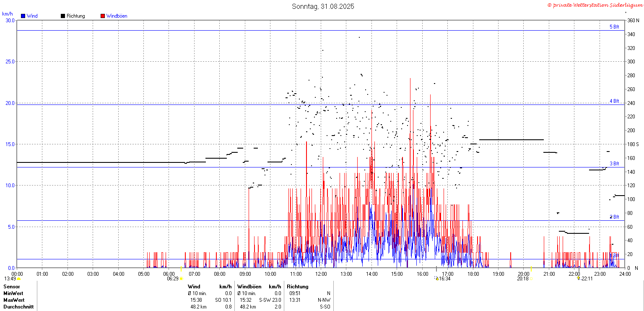The height and width of the screenshot is (311, 644).
Task: Click the blue Wind legend square
Action: pos(23,16)
